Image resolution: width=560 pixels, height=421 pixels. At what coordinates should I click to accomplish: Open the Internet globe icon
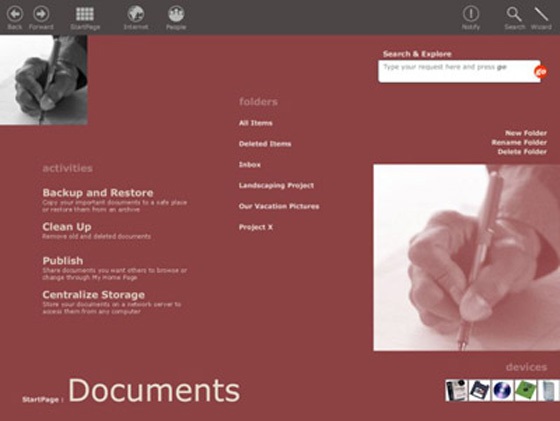click(136, 14)
